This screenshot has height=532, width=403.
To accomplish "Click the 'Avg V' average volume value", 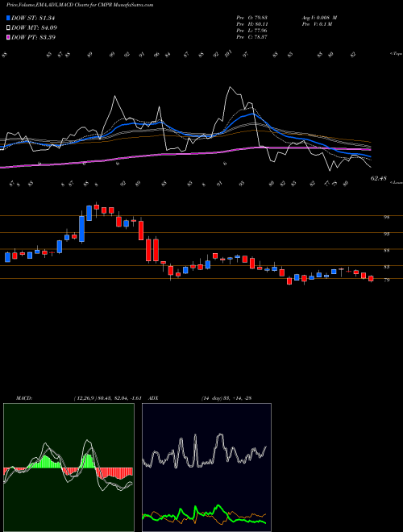I will coord(319,18).
